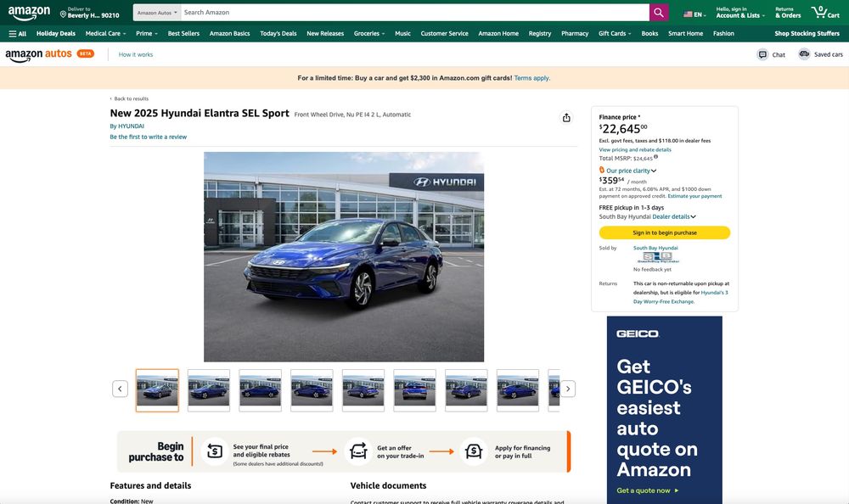Click the Amazon Autos beta logo
Viewport: 849px width, 504px height.
pos(49,54)
